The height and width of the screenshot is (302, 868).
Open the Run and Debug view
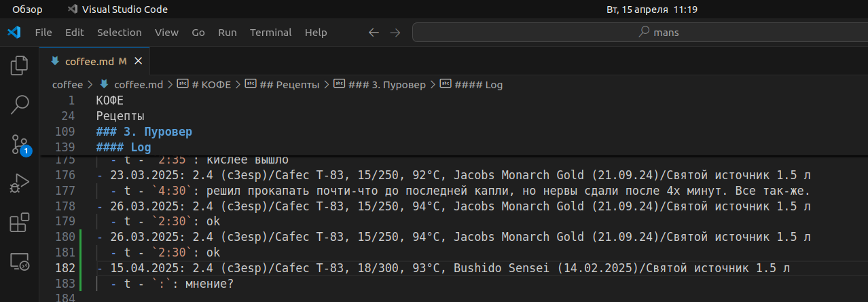tap(20, 183)
